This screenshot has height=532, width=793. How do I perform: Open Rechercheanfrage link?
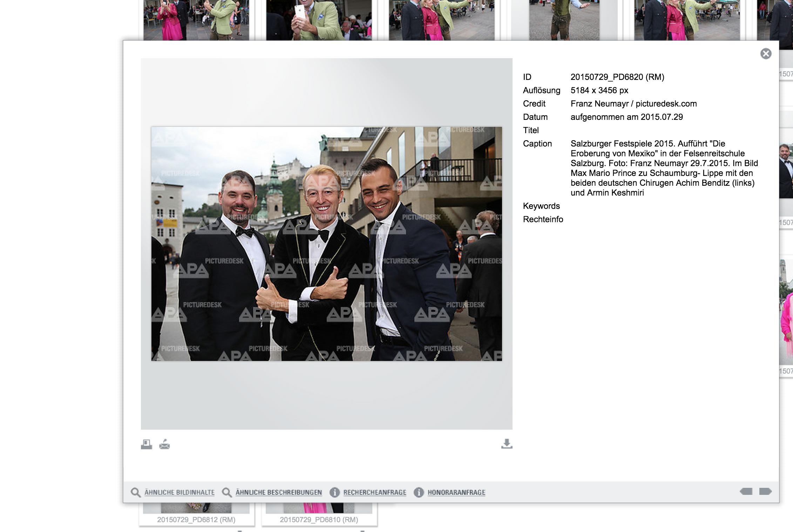(x=375, y=492)
